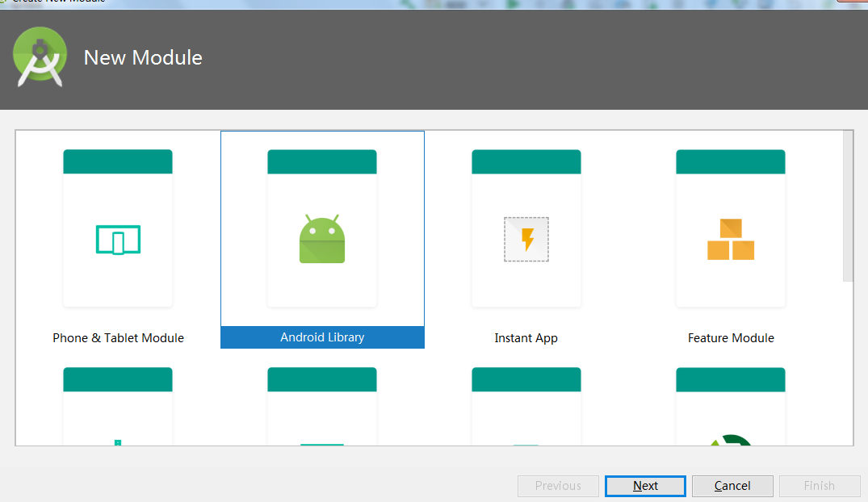The height and width of the screenshot is (502, 868).
Task: Choose the Instant App lightning icon
Action: (526, 239)
